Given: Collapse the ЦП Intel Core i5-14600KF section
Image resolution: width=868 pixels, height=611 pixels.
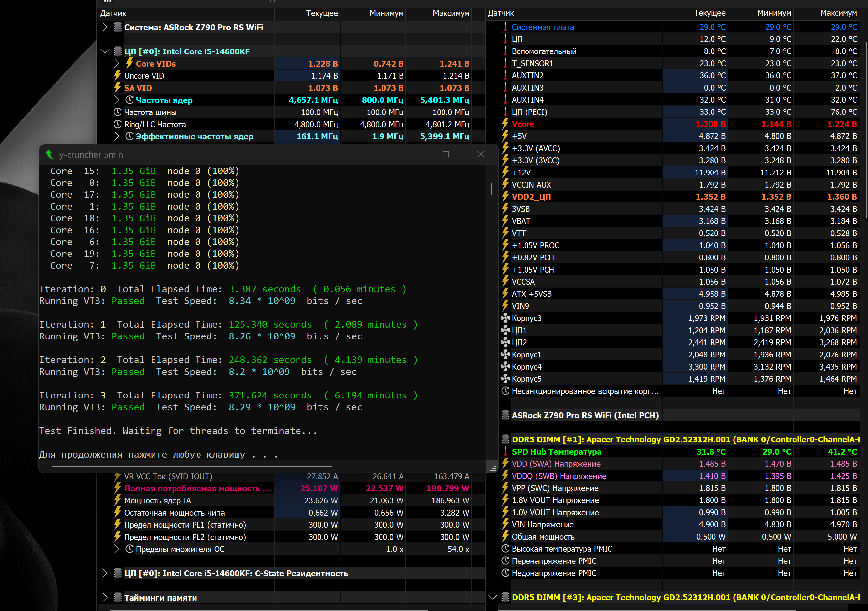Looking at the screenshot, I should 105,51.
